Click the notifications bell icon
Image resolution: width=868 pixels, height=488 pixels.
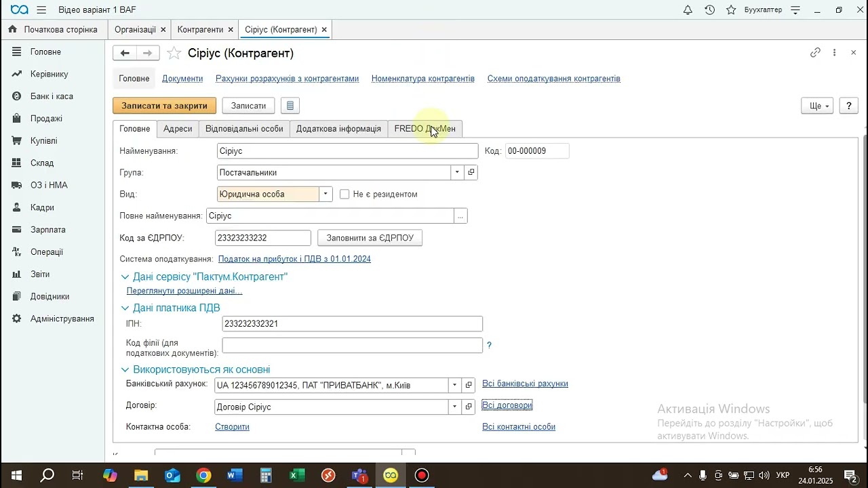click(688, 10)
